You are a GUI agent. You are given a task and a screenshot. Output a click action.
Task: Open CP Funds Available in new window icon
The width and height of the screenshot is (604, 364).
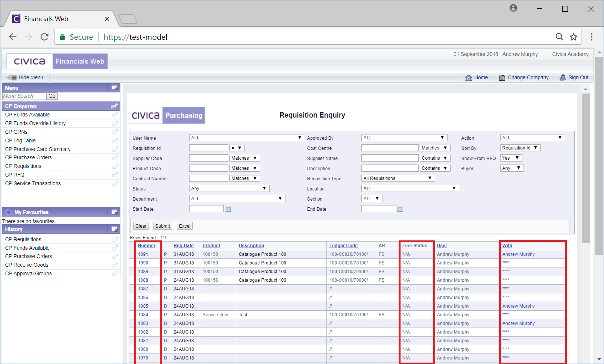click(x=115, y=115)
